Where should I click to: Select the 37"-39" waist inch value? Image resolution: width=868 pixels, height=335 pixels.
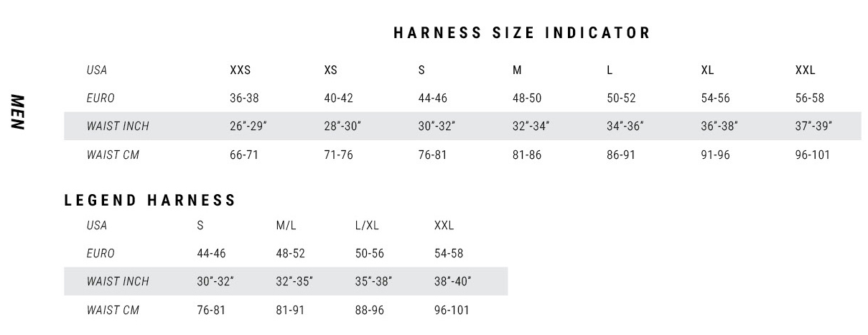814,127
